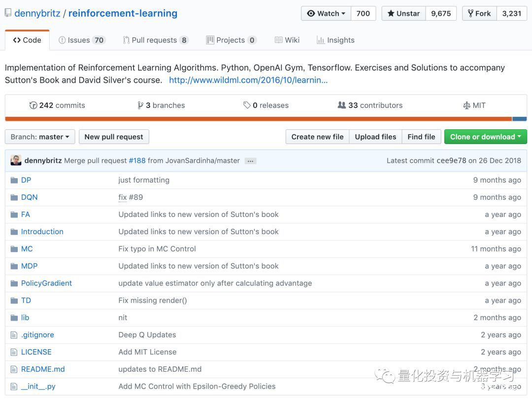Click the __init__.py file icon
This screenshot has height=399, width=532.
(x=14, y=387)
